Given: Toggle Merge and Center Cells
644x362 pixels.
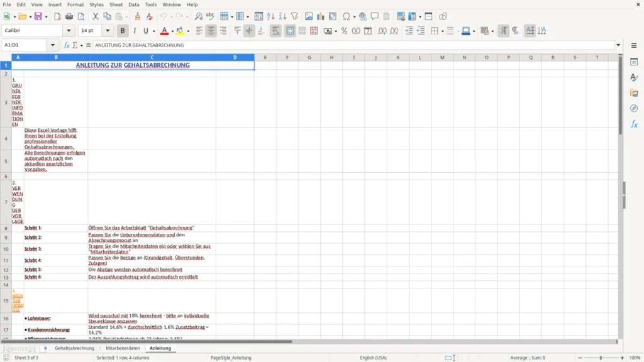Looking at the screenshot, I should tap(291, 31).
